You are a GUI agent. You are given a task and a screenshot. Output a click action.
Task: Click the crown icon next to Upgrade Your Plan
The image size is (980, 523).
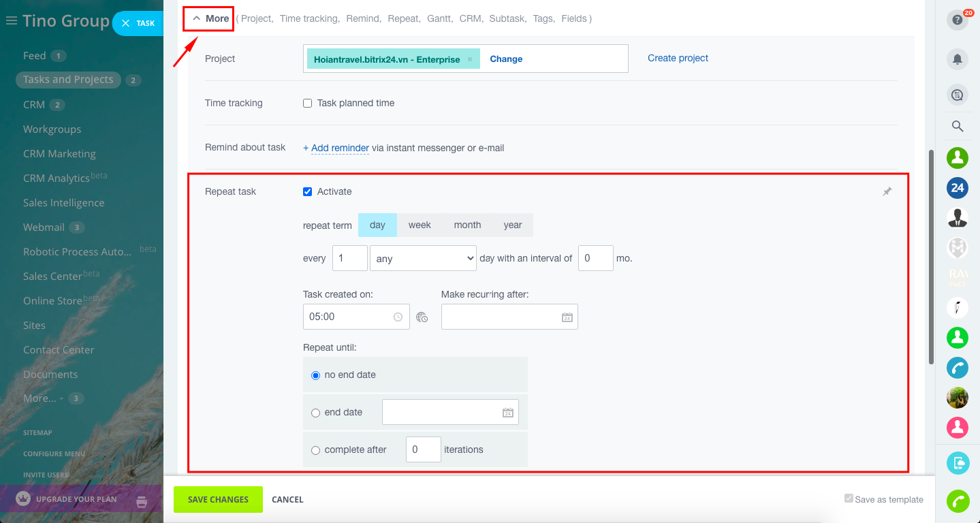(24, 498)
